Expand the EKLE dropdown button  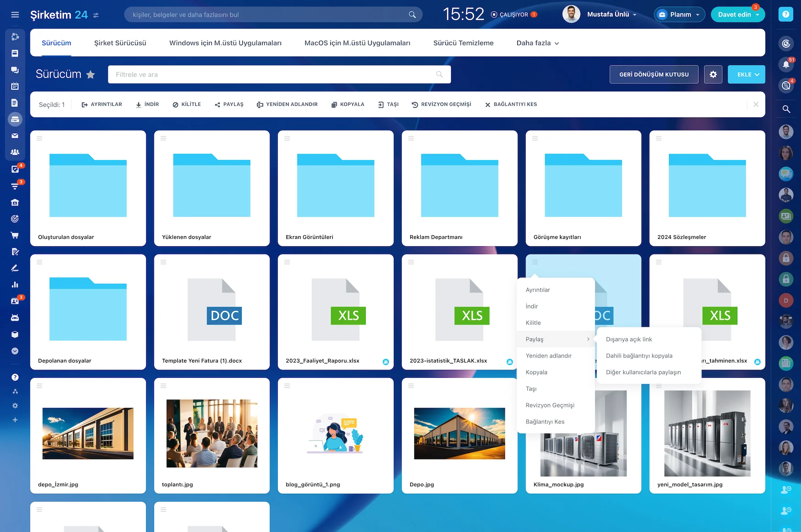pos(746,74)
